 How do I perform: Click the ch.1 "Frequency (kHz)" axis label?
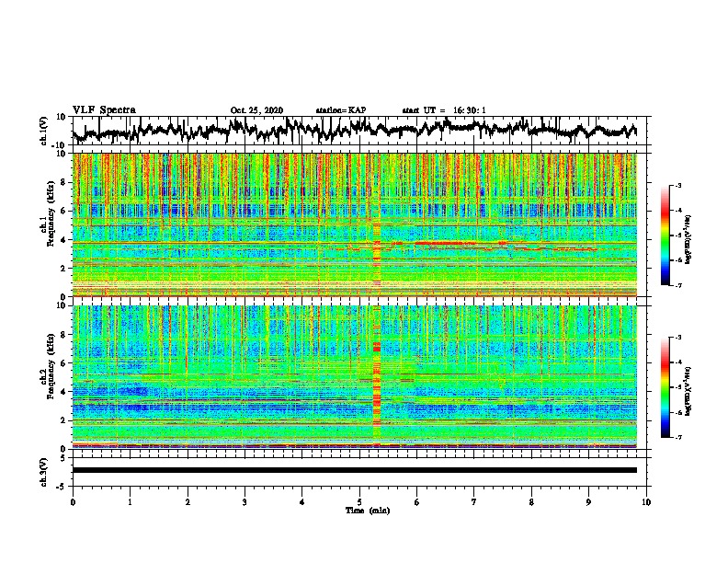(x=50, y=213)
